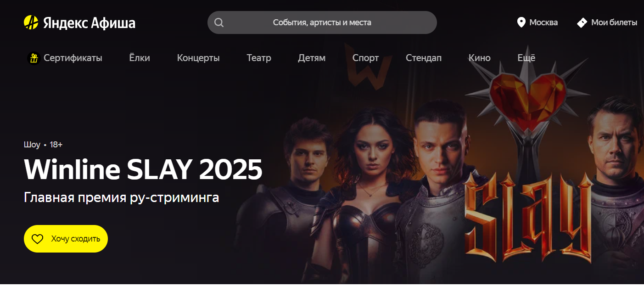The height and width of the screenshot is (298, 644).
Task: Open the Стендап category
Action: 424,58
